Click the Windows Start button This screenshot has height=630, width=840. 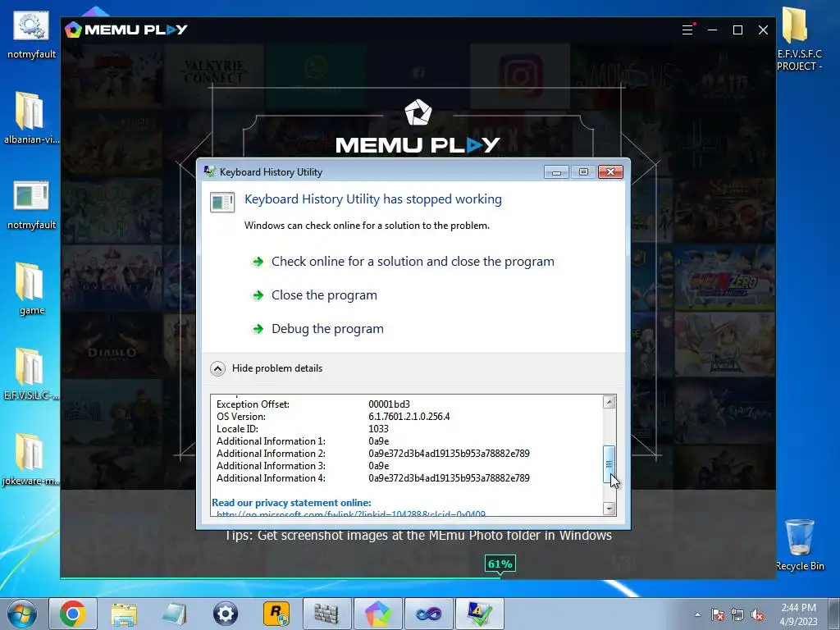click(x=22, y=614)
